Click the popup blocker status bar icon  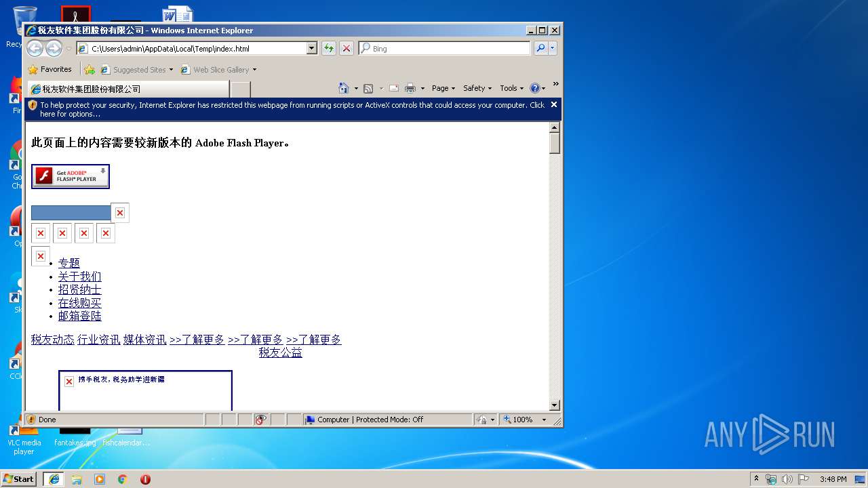(x=261, y=420)
